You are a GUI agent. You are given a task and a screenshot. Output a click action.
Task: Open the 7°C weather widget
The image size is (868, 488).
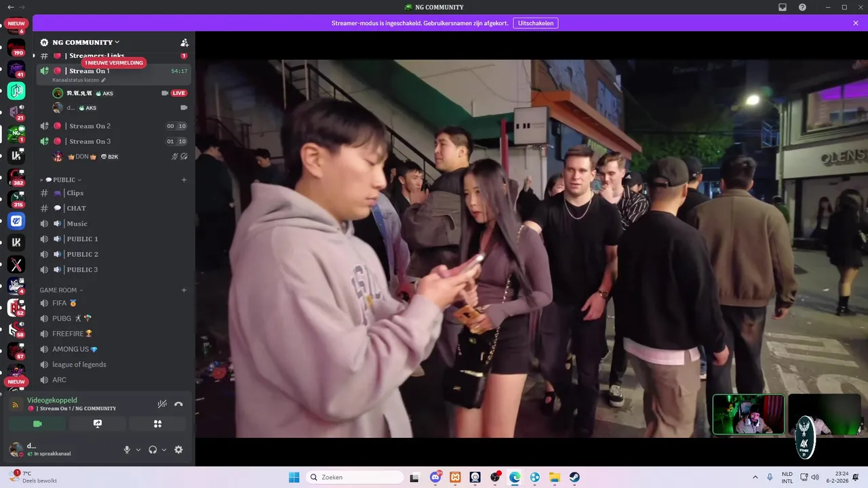click(x=33, y=477)
